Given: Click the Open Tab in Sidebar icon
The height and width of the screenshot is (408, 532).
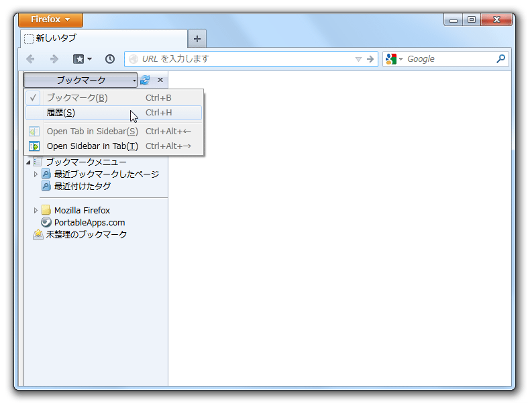Looking at the screenshot, I should 34,132.
